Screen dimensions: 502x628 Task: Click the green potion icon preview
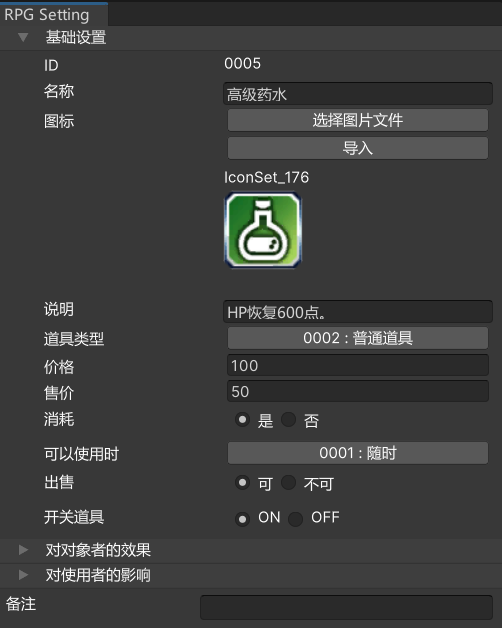point(263,230)
